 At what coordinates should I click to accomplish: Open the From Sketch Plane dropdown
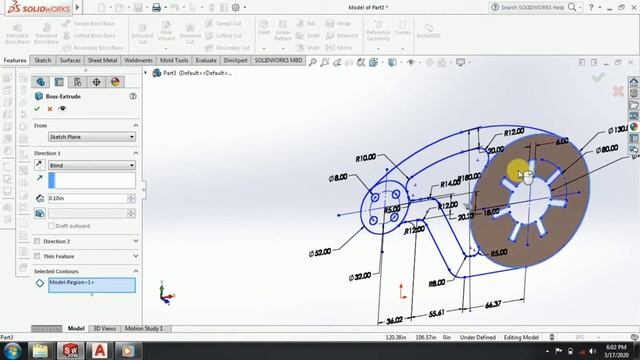click(x=92, y=137)
